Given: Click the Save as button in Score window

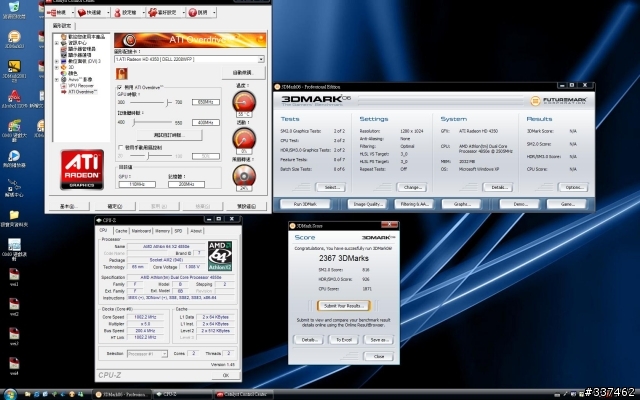Looking at the screenshot, I should pos(379,340).
